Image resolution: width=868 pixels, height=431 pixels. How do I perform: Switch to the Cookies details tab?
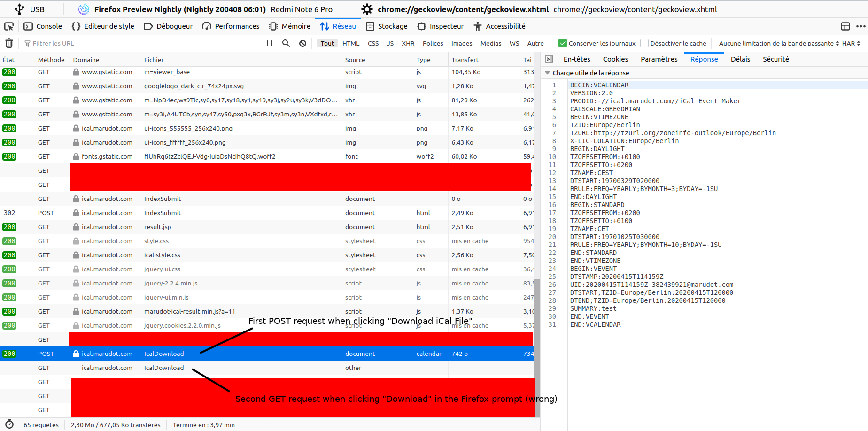(615, 59)
